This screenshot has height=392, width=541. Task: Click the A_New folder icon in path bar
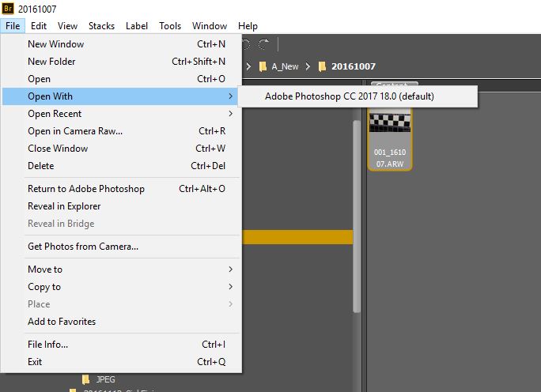pos(263,66)
